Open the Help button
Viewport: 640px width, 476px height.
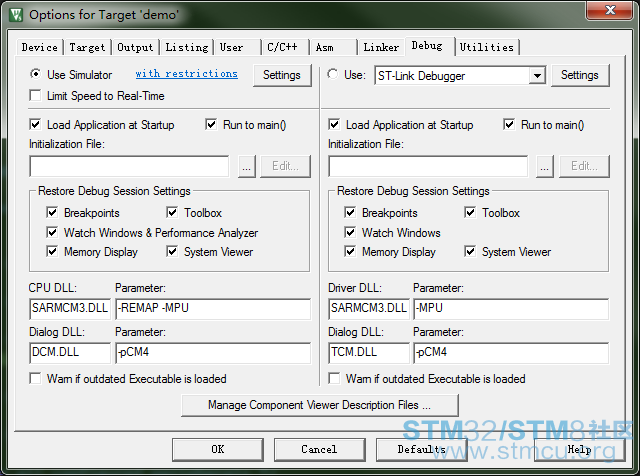pyautogui.click(x=579, y=449)
